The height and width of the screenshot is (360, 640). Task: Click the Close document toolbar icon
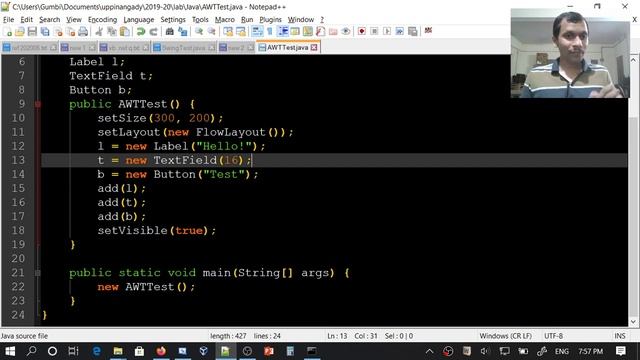coord(58,31)
